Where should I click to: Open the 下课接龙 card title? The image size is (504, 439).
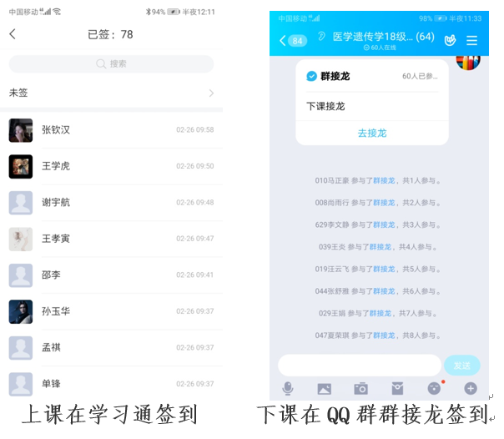click(325, 106)
